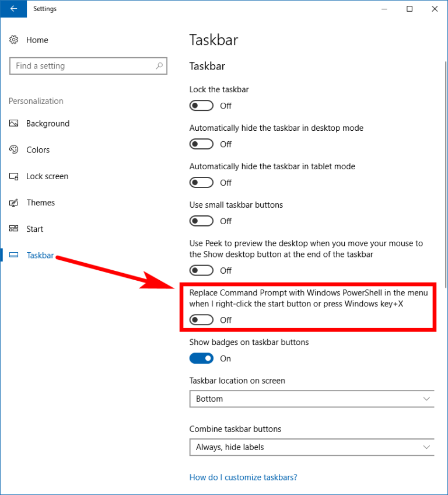448x495 pixels.
Task: Click the vertical scrollbar
Action: [x=446, y=175]
